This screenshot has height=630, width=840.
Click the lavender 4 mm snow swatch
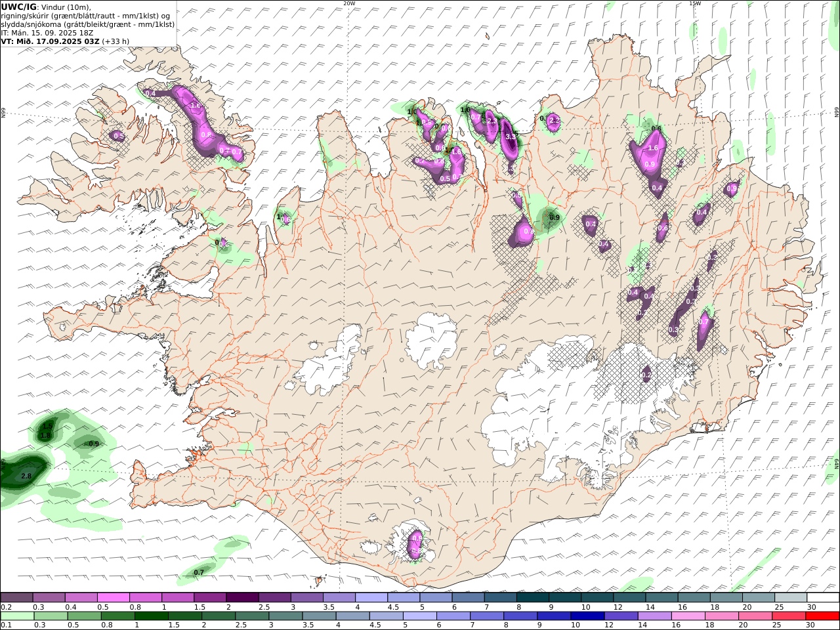(x=371, y=597)
